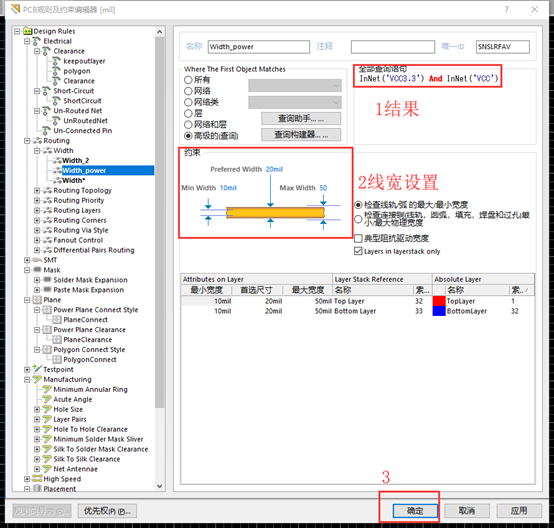The image size is (554, 528).
Task: Click the Width_2 rule icon
Action: 57,160
